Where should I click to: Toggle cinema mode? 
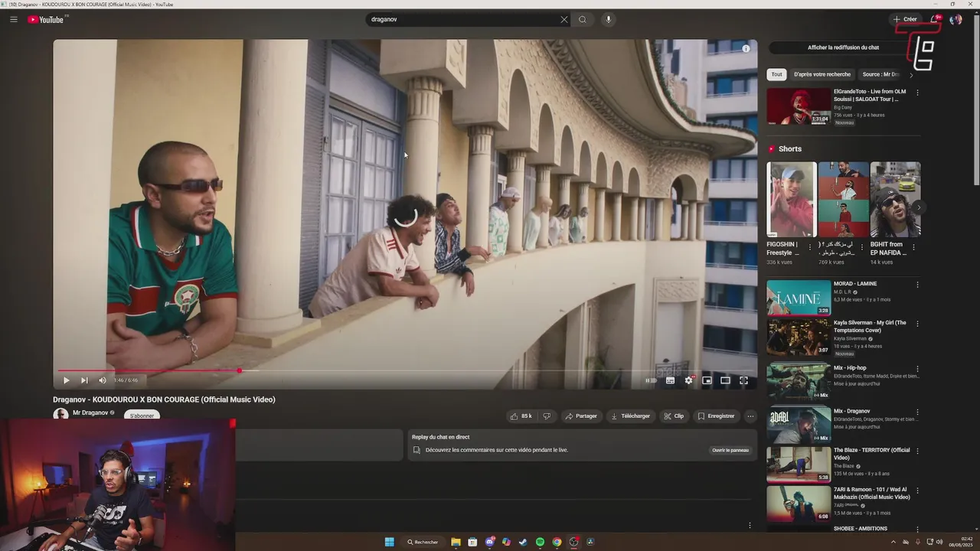pyautogui.click(x=725, y=380)
